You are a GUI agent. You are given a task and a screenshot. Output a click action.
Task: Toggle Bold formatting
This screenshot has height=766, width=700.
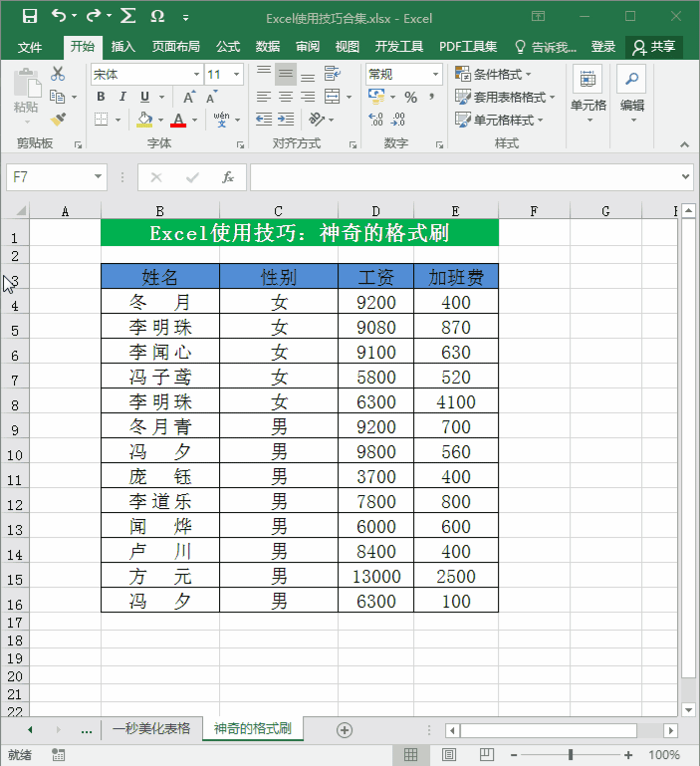pyautogui.click(x=101, y=97)
